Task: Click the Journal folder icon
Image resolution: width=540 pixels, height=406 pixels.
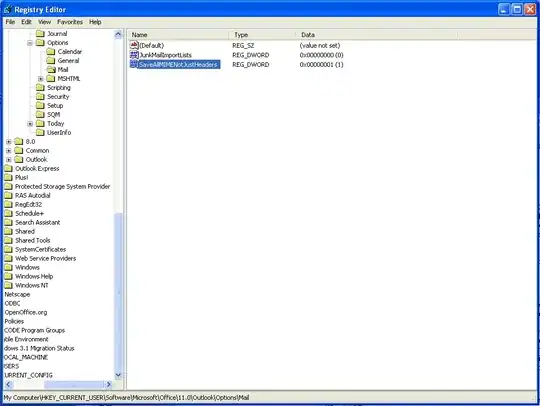Action: click(40, 33)
